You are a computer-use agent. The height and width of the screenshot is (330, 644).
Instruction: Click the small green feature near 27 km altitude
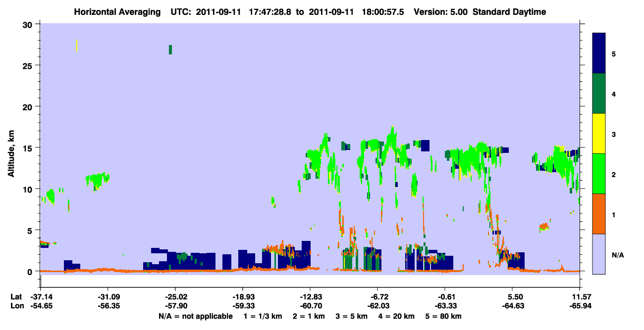click(x=170, y=49)
